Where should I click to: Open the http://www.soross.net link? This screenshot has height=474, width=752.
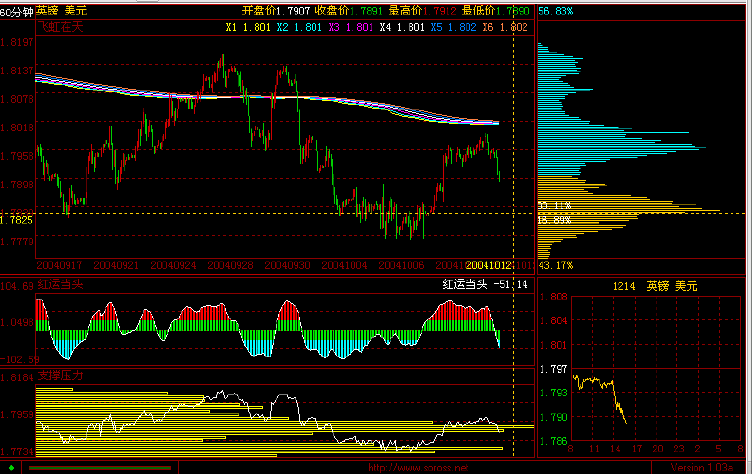418,467
